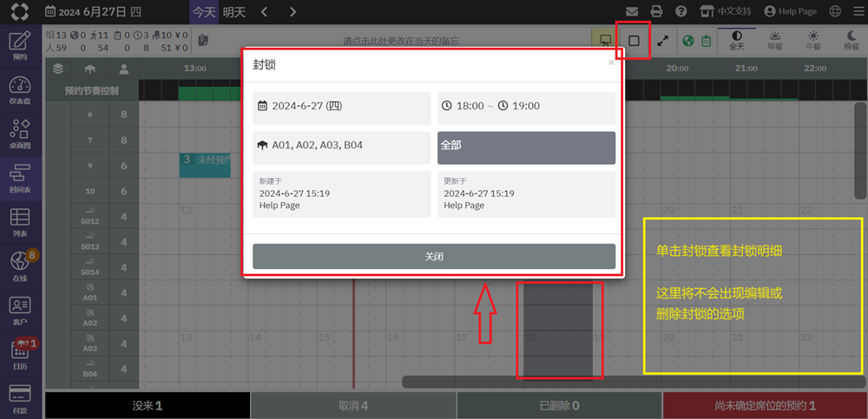The height and width of the screenshot is (419, 868).
Task: Open the 桌面图 table layout view
Action: 20,134
